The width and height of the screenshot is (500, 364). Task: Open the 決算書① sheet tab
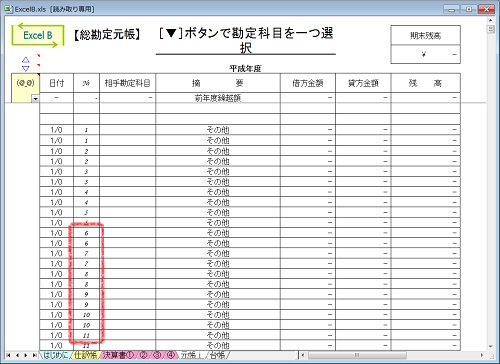coord(118,355)
